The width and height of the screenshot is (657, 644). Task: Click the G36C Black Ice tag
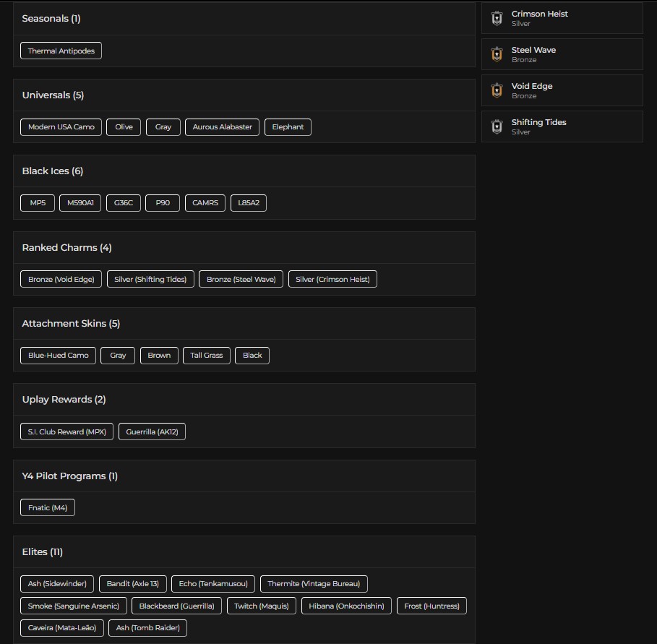pyautogui.click(x=124, y=203)
